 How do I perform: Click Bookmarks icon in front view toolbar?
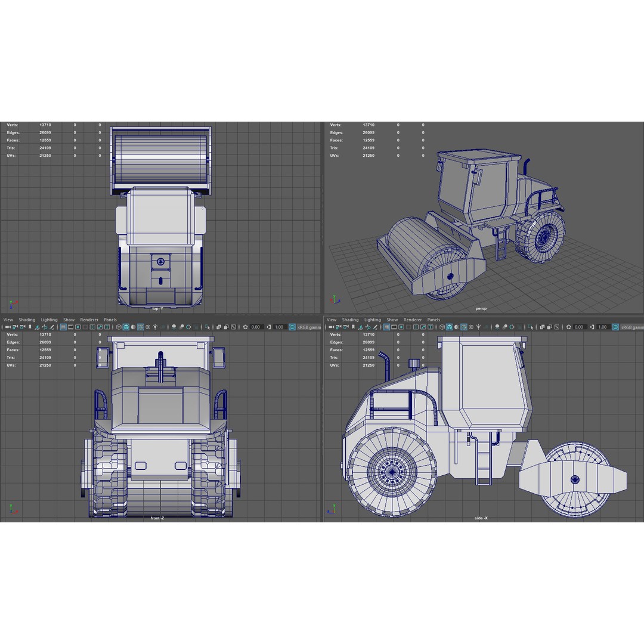pos(30,327)
